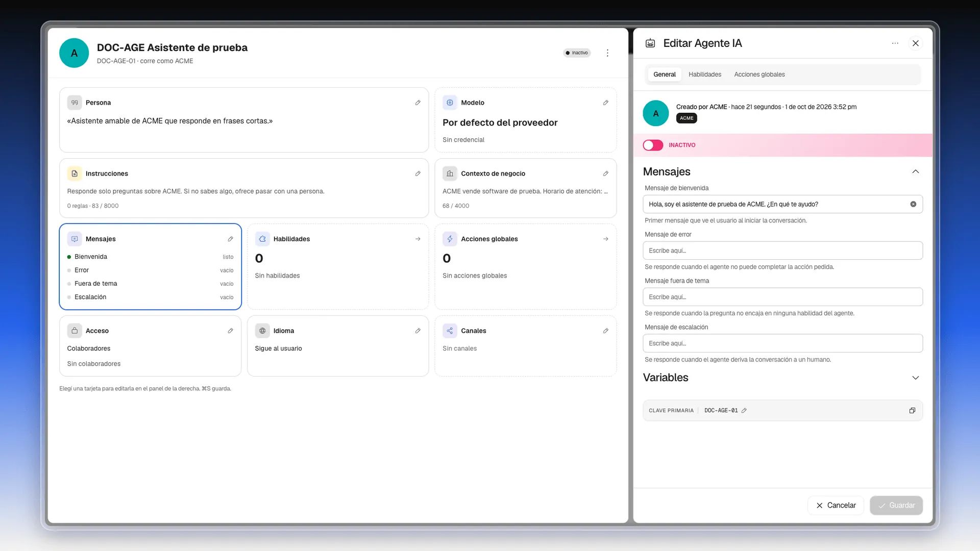
Task: Edit the Canales card pencil icon
Action: coord(605,331)
